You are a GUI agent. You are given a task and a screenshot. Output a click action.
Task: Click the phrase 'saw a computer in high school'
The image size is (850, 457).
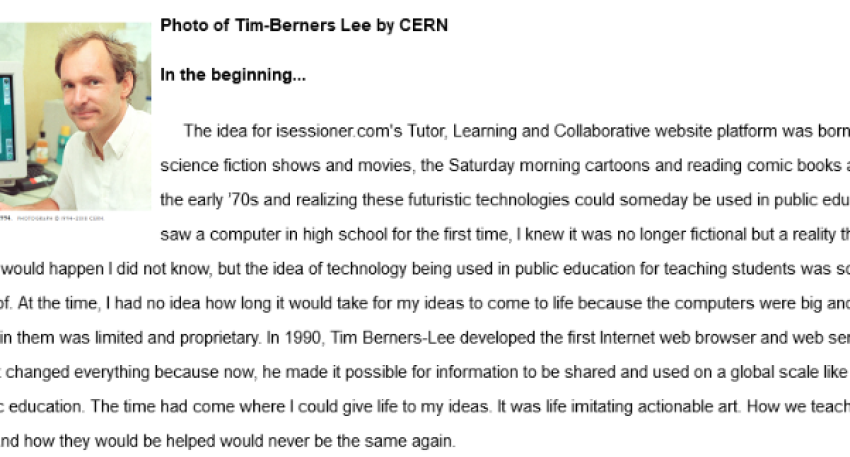coord(258,234)
